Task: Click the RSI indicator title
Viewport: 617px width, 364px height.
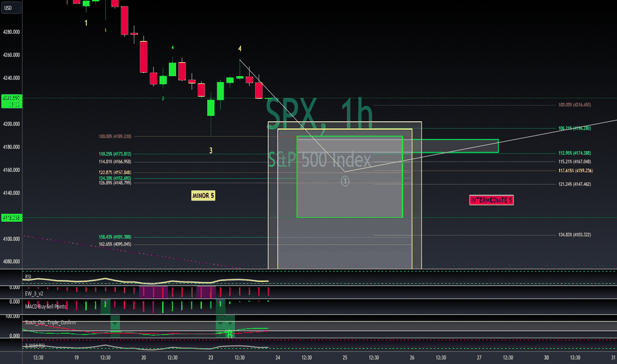Action: [28, 277]
